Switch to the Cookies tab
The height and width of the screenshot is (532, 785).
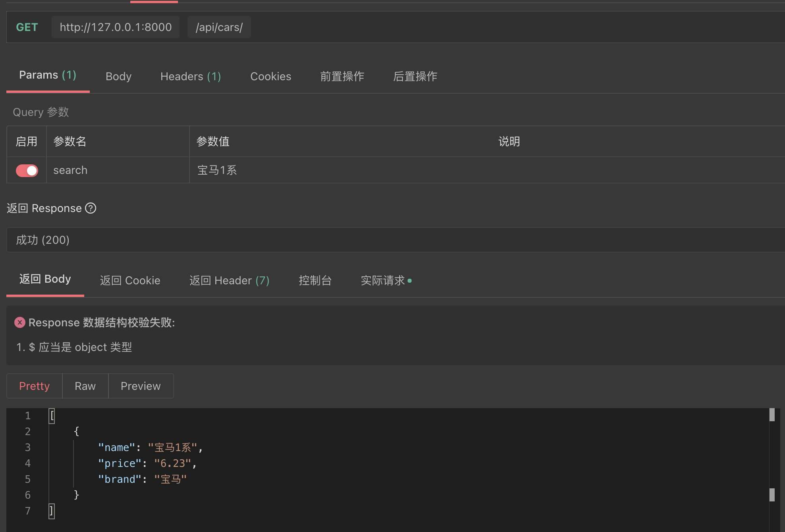(x=270, y=76)
